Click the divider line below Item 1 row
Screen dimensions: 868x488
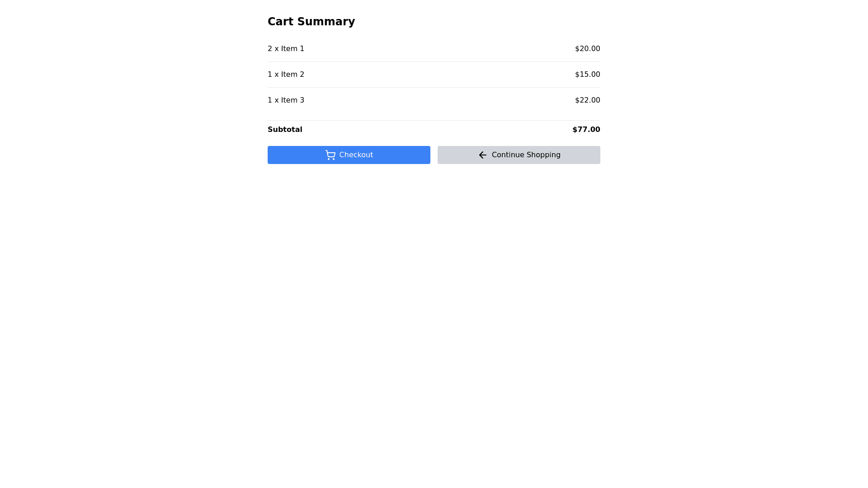point(434,61)
